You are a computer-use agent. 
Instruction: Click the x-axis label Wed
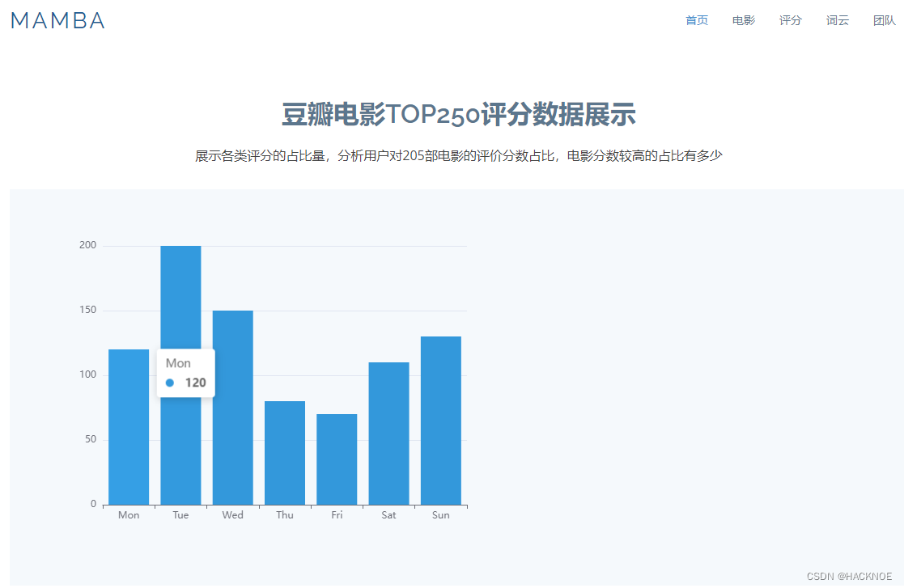pyautogui.click(x=233, y=515)
